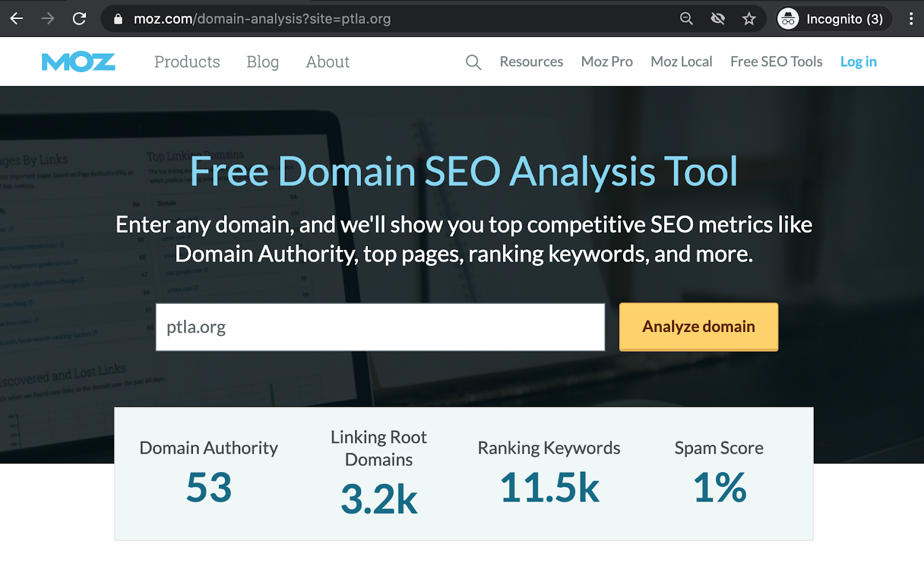Click the Spam Score label
The image size is (924, 579).
pos(720,448)
